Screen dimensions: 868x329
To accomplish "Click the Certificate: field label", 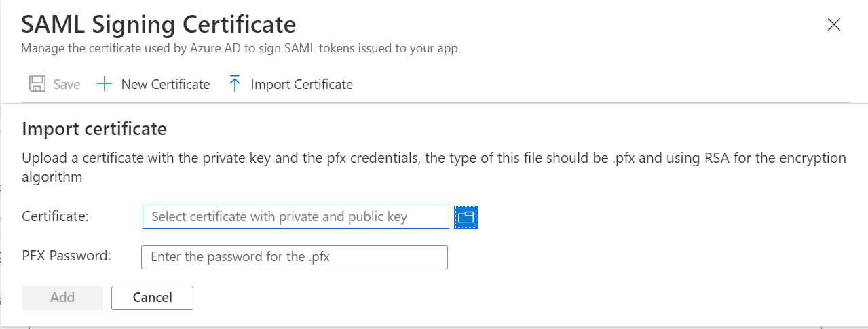I will 56,216.
